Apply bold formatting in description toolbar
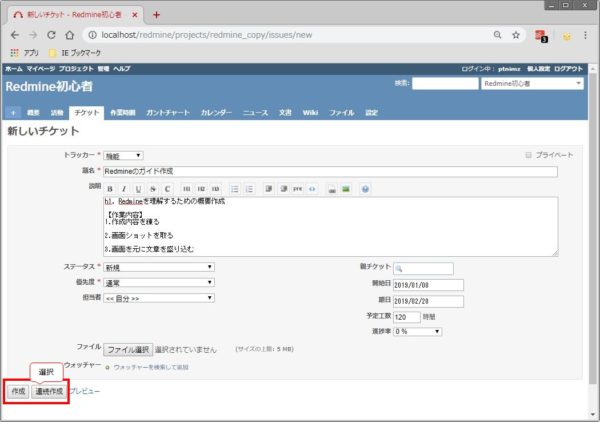The image size is (600, 422). coord(110,189)
